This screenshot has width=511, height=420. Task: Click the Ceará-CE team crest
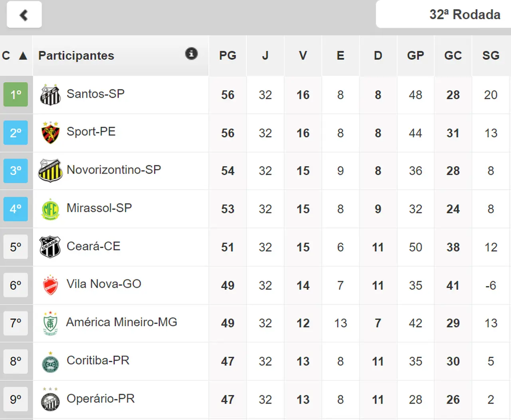click(50, 247)
